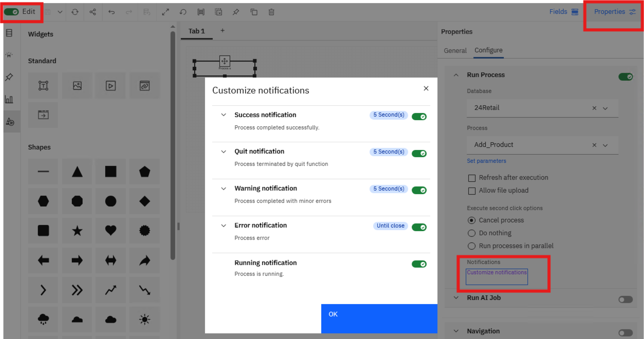Open the Set parameters link

click(486, 161)
